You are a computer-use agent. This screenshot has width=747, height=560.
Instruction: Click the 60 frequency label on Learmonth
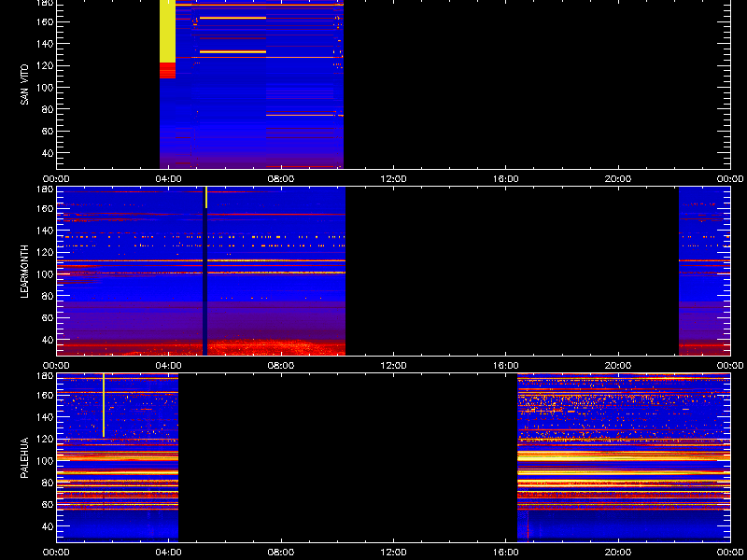coord(49,317)
